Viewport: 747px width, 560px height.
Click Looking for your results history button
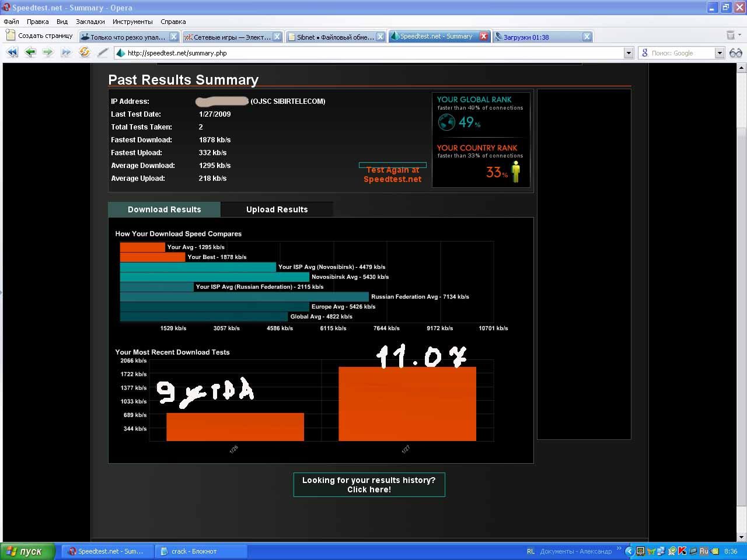(369, 485)
